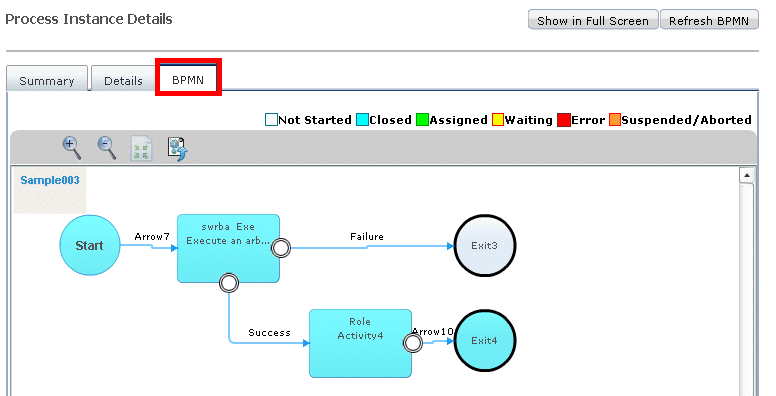
Task: Select the Exit4 end node
Action: [485, 341]
